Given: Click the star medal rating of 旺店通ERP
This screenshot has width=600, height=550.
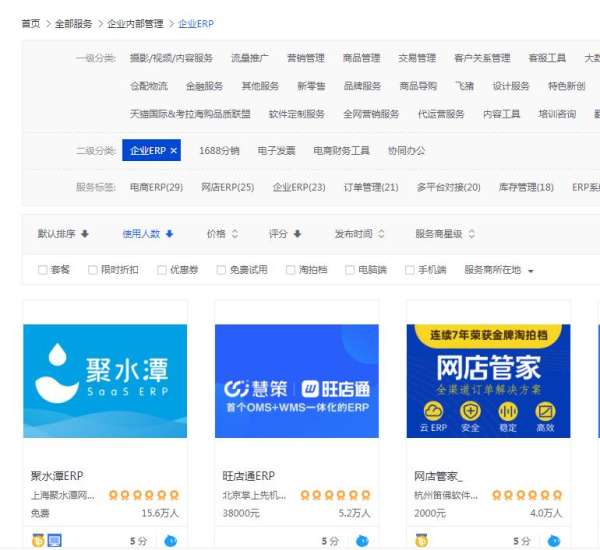Looking at the screenshot, I should 336,495.
